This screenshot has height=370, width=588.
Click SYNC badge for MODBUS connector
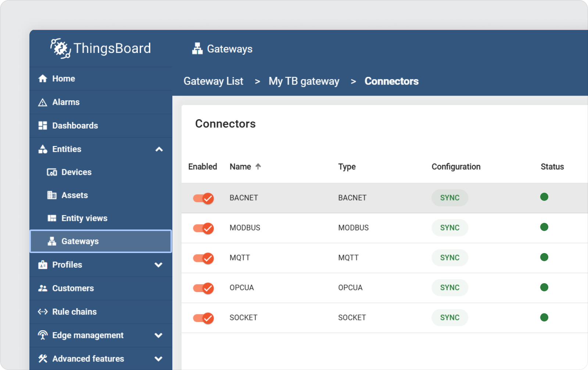(x=449, y=228)
